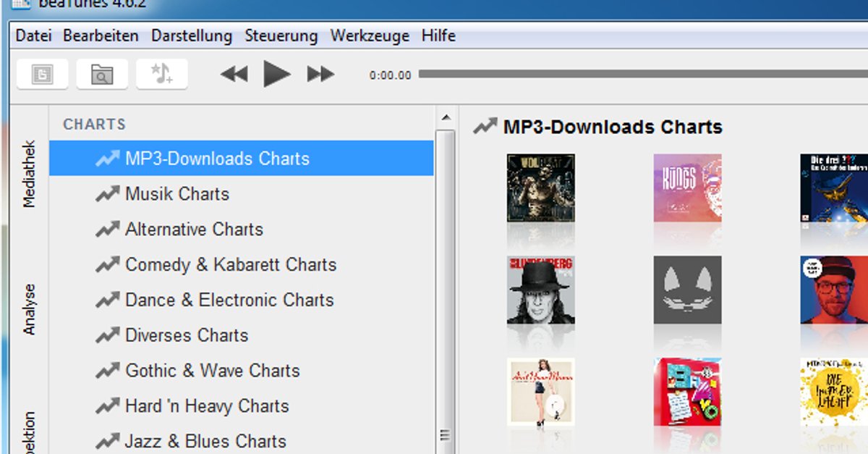Click the sidebar scrollbar up arrow
Viewport: 868px width, 454px height.
446,117
